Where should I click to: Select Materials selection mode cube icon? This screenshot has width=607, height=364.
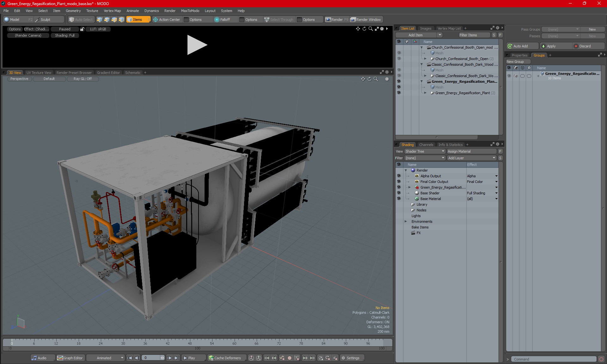[121, 20]
